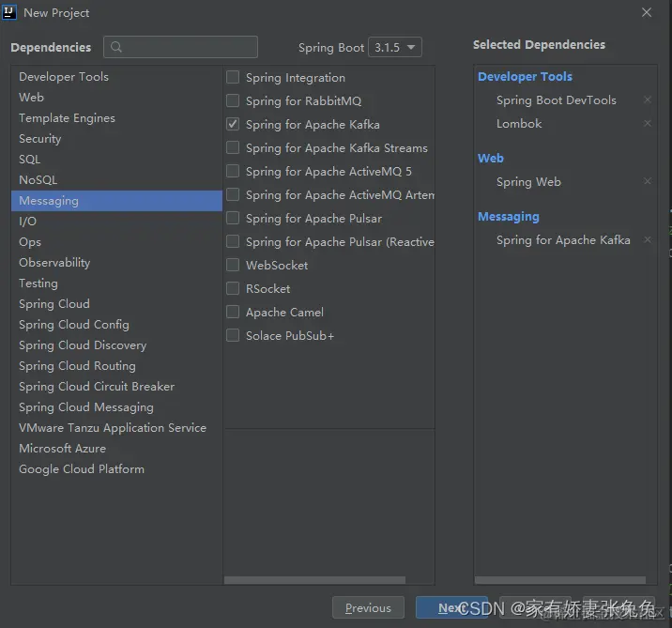Click Lombok in selected dependencies
The width and height of the screenshot is (672, 628).
click(x=519, y=124)
